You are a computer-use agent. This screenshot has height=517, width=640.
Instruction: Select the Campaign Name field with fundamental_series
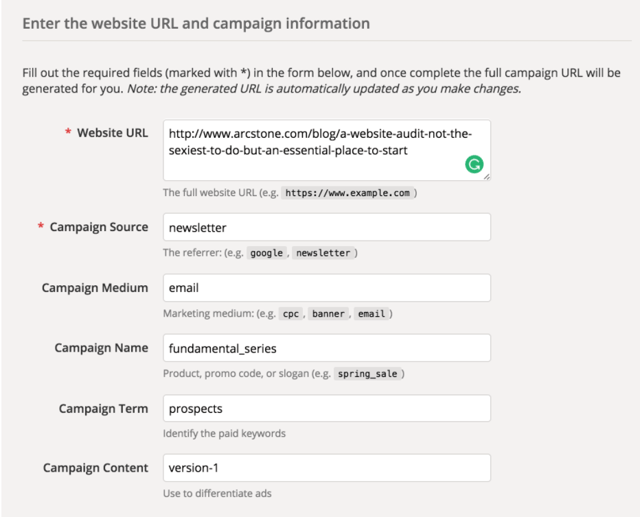click(x=326, y=348)
